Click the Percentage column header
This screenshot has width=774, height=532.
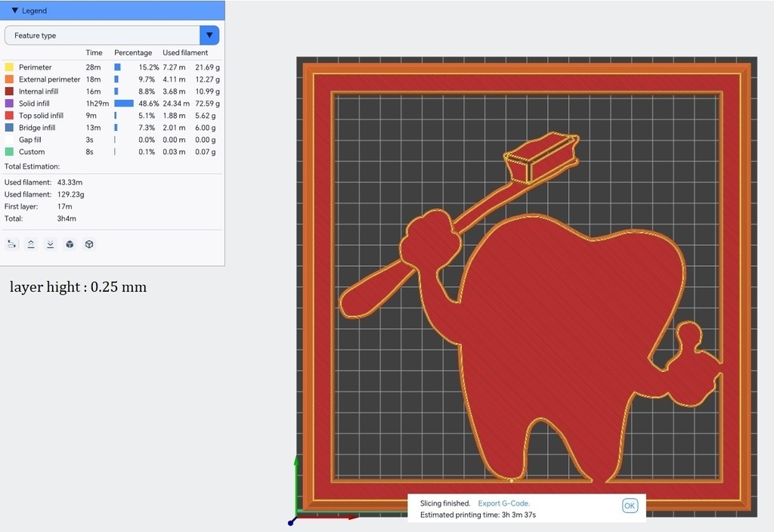coord(133,52)
